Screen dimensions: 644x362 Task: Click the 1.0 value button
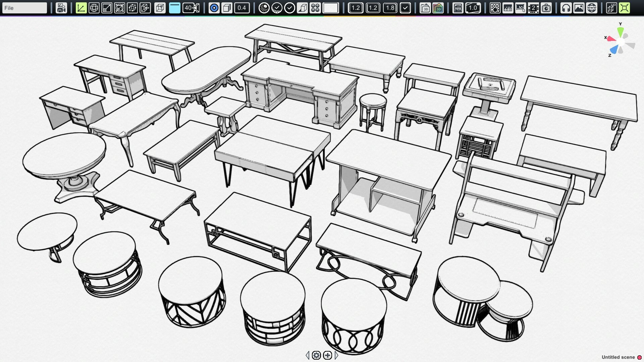pos(474,8)
